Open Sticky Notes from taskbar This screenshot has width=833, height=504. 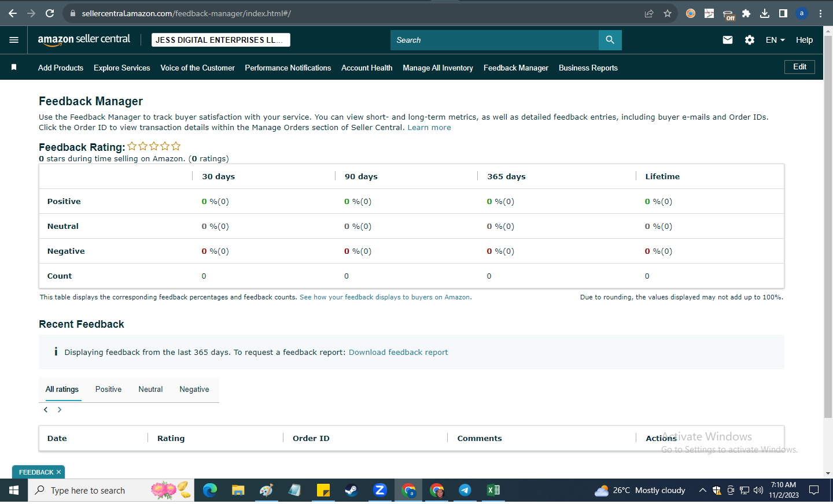(323, 490)
